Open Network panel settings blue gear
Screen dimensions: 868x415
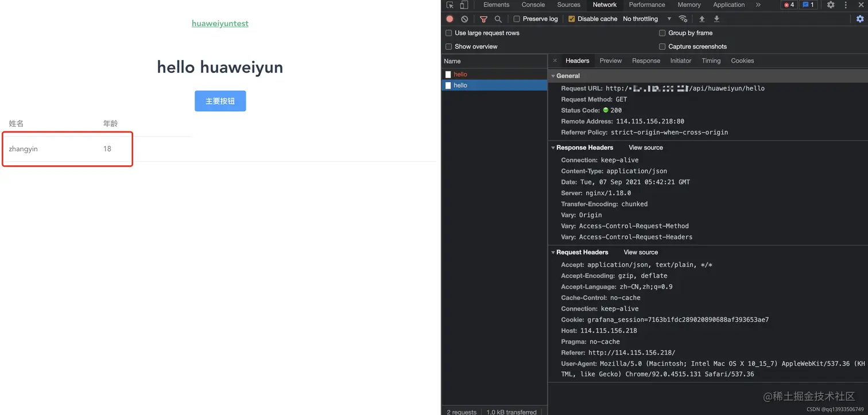[860, 19]
